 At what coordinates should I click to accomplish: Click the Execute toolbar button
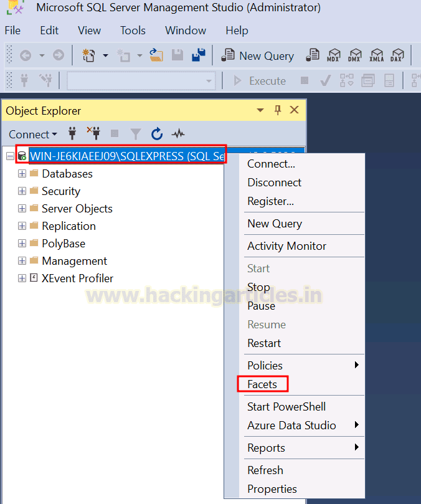tap(260, 81)
